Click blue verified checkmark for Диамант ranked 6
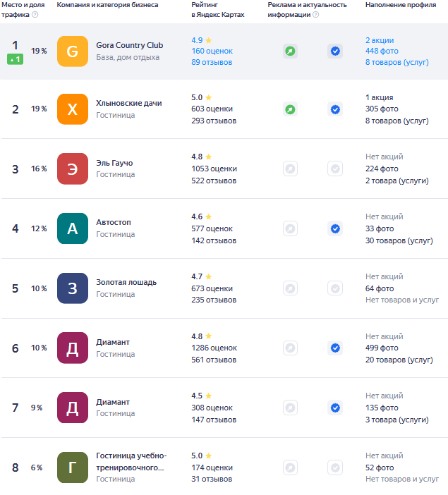This screenshot has width=448, height=495. point(335,348)
